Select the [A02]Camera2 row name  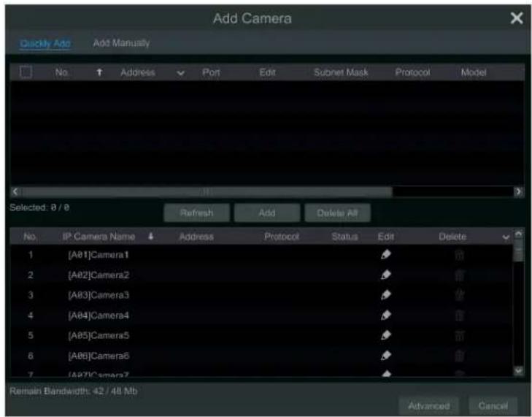click(x=99, y=275)
